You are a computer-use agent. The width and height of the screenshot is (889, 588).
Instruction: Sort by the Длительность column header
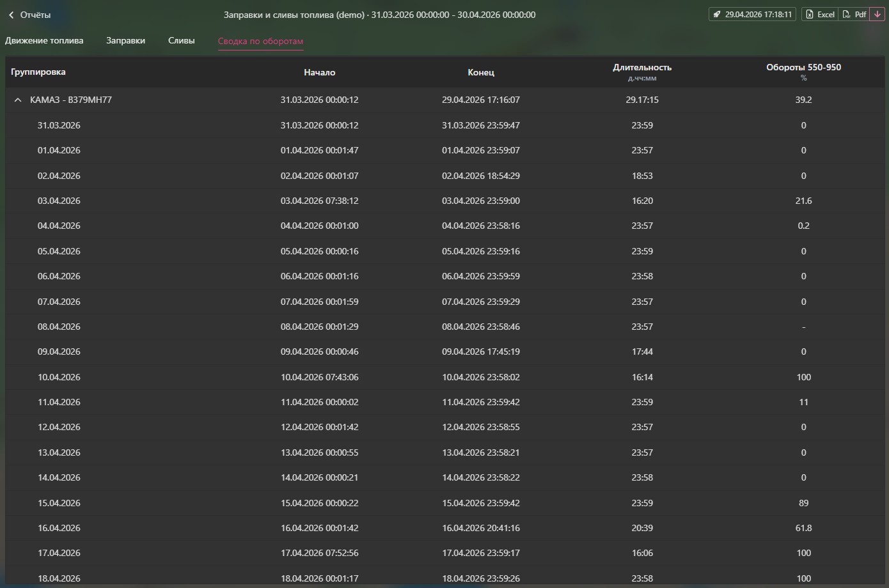[x=641, y=68]
